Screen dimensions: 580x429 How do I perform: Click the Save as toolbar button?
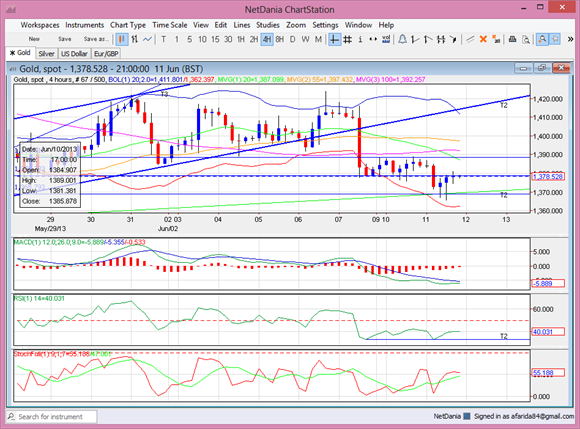pos(96,39)
